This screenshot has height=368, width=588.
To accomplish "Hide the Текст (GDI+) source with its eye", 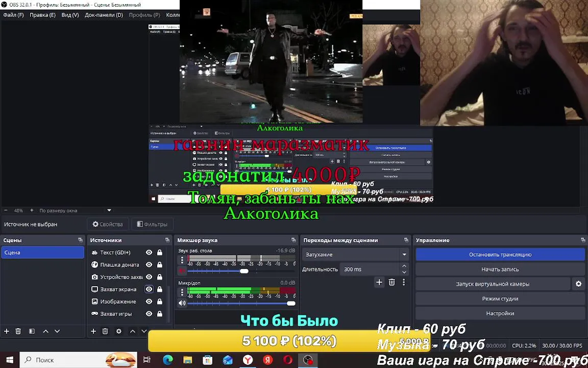I will pos(149,252).
